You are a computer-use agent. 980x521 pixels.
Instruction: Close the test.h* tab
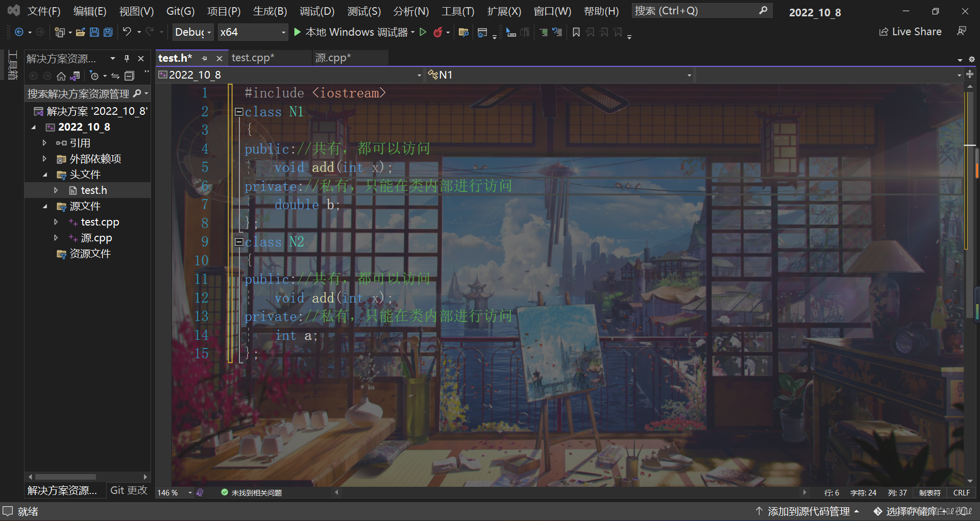pos(219,59)
